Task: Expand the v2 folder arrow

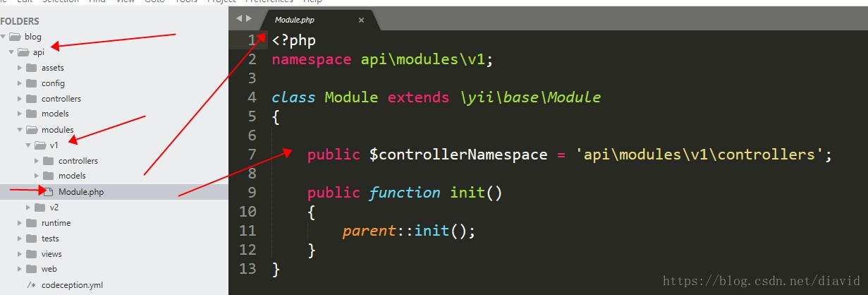Action: pyautogui.click(x=28, y=207)
